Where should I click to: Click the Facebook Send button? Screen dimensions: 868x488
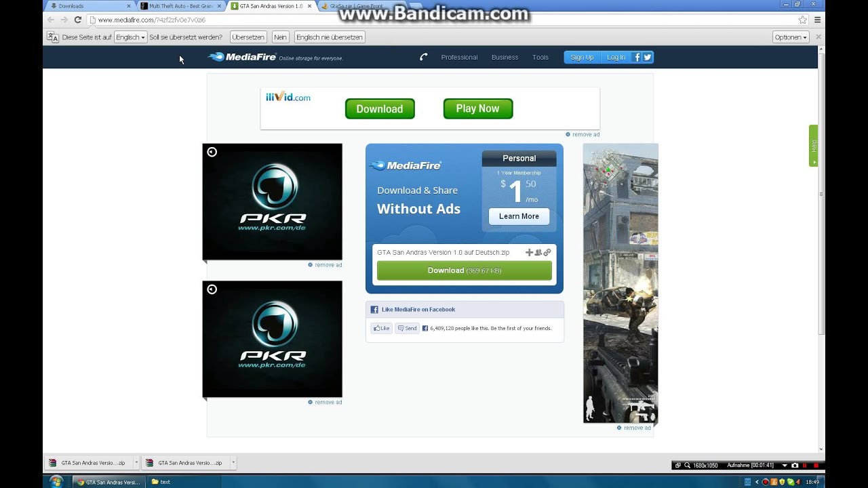(408, 328)
